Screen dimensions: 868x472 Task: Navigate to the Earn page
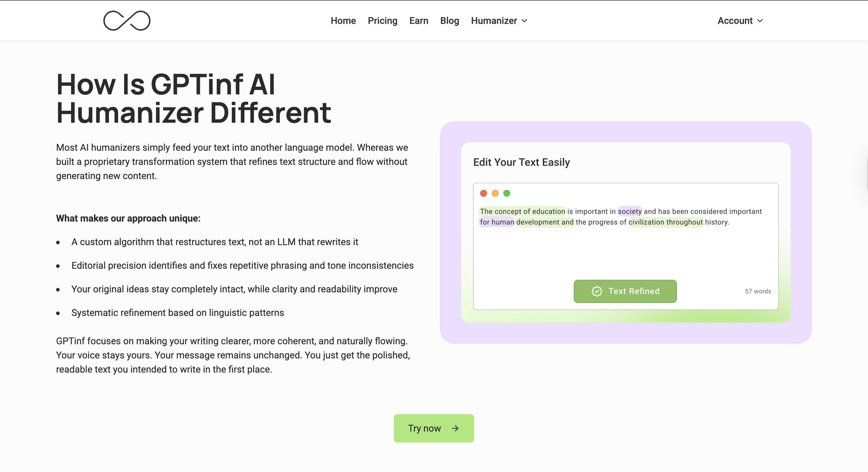coord(419,21)
